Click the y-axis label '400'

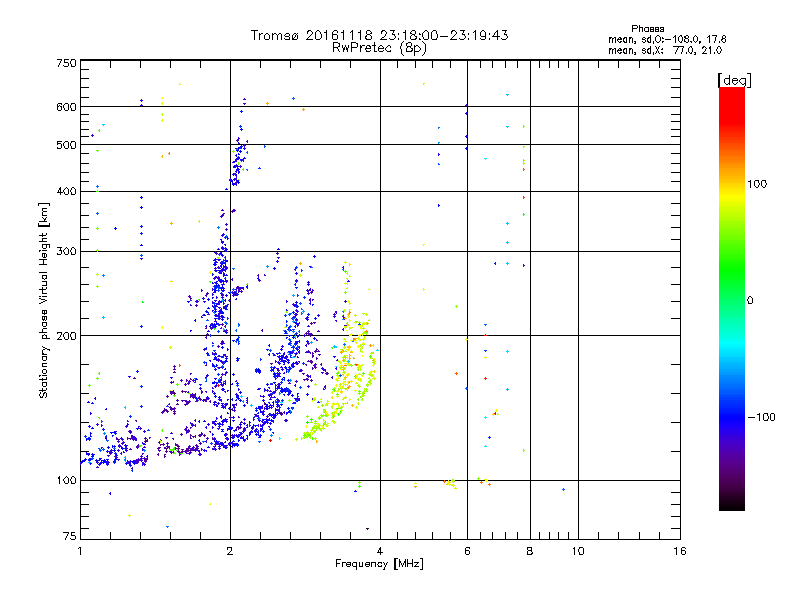[66, 192]
